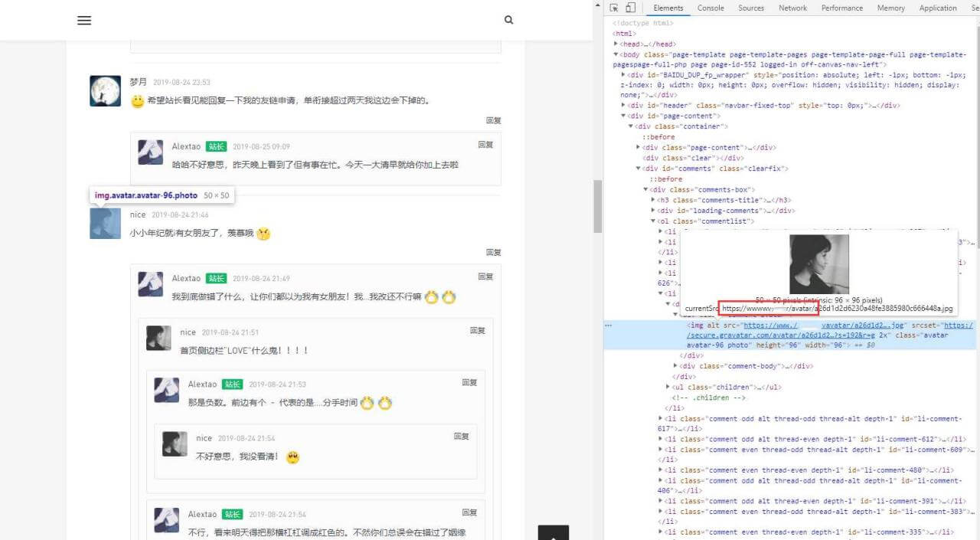Click the highlighted avatar beside nice's comment
The image size is (980, 540).
point(105,223)
